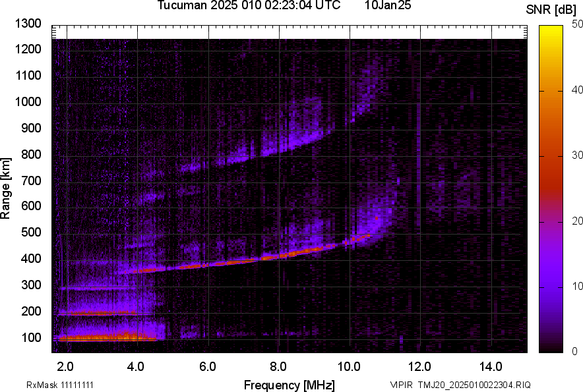Click the 'RxMask 11111111' footer text
This screenshot has height=392, width=583.
point(59,385)
